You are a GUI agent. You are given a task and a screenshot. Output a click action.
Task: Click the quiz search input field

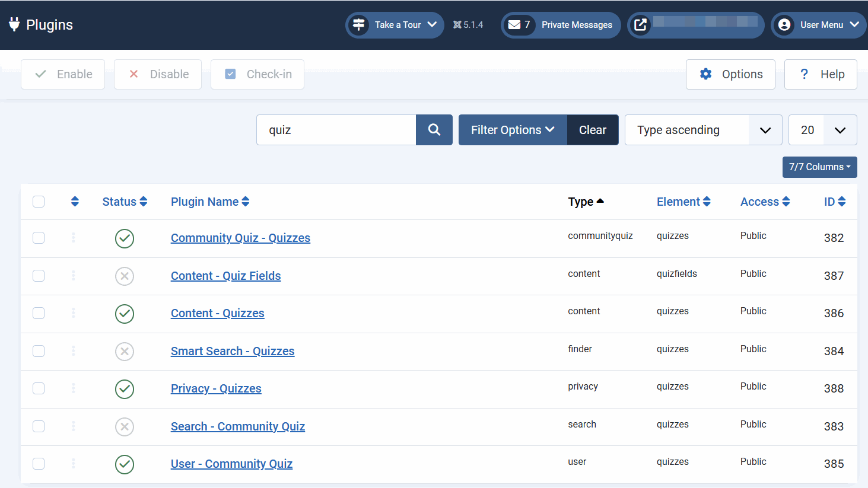[x=336, y=130]
